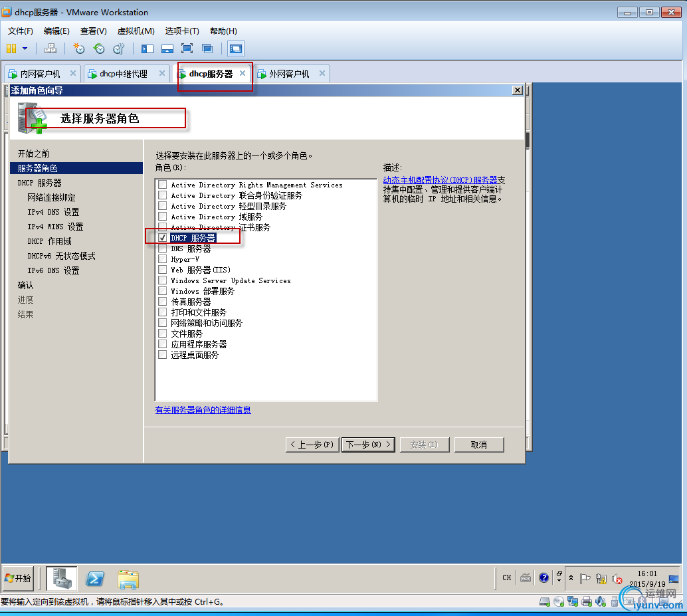This screenshot has width=687, height=616.
Task: Select IPv4 WINS 设置 wizard step
Action: click(55, 227)
